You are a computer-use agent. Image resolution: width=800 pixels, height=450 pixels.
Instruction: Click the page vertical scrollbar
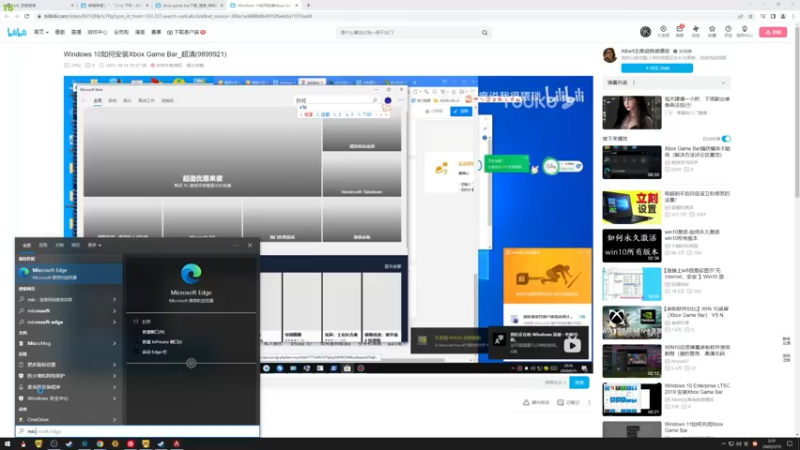pos(796,120)
